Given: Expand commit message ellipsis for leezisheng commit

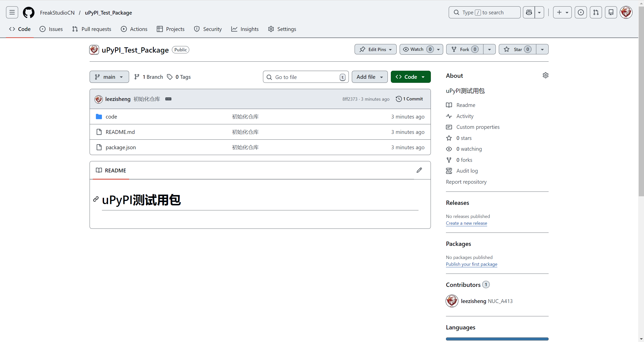Looking at the screenshot, I should click(x=168, y=99).
